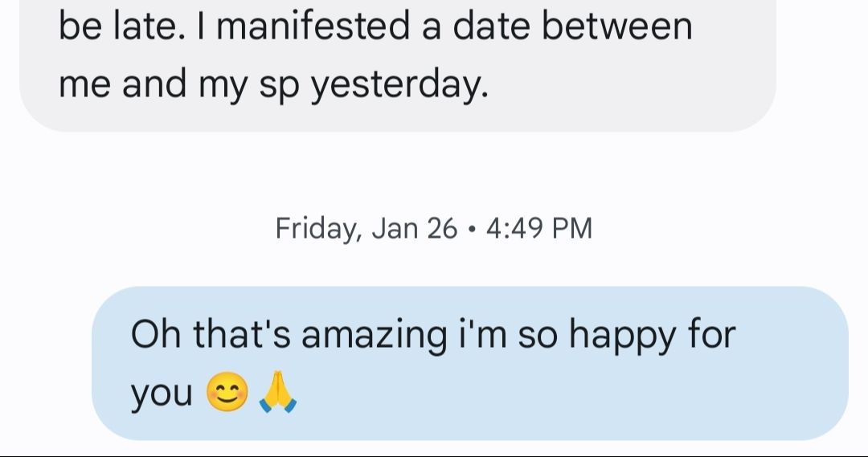The image size is (868, 457).
Task: Click "4:49 PM" in the timestamp
Action: pyautogui.click(x=539, y=228)
